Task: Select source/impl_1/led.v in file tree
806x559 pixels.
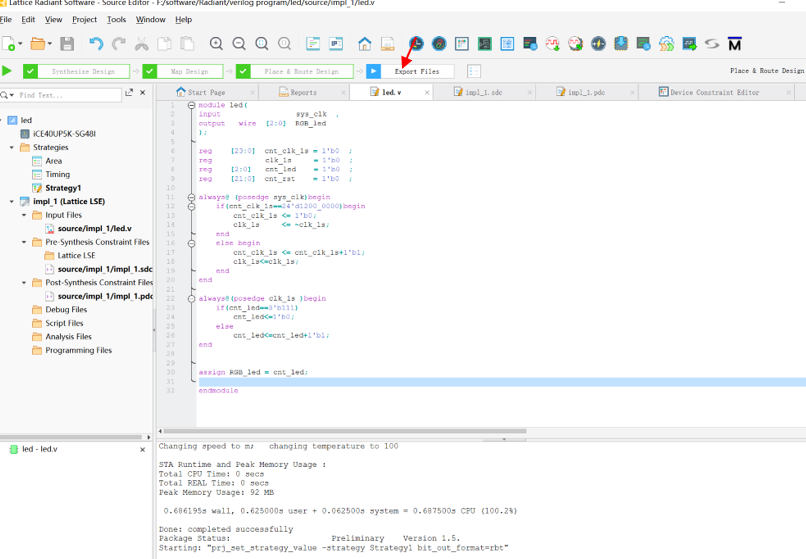Action: pos(95,228)
